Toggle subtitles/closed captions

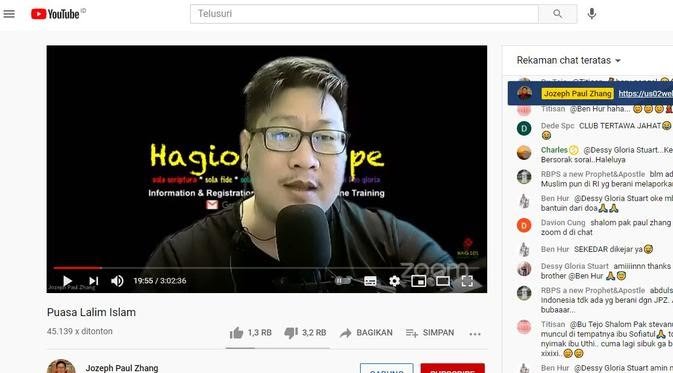[370, 281]
